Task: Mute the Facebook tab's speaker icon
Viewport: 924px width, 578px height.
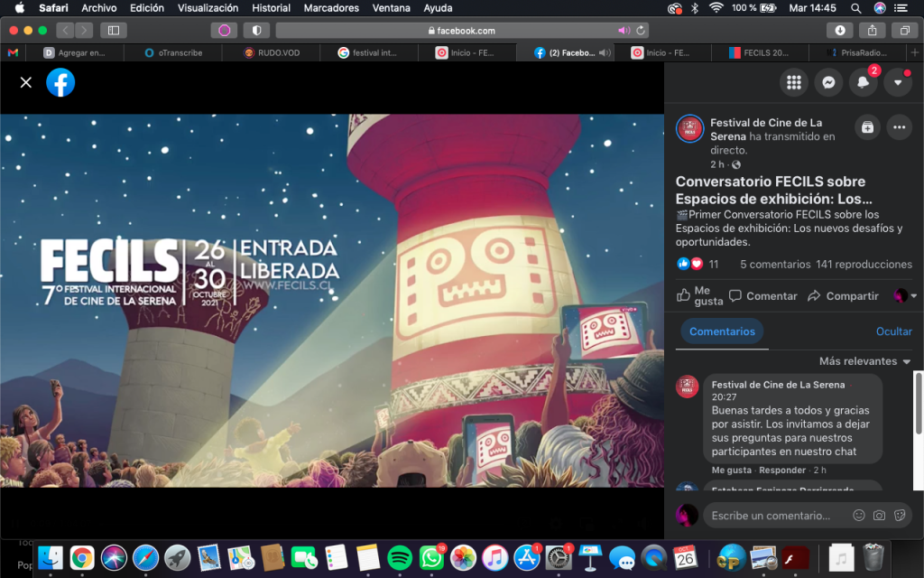Action: [604, 52]
